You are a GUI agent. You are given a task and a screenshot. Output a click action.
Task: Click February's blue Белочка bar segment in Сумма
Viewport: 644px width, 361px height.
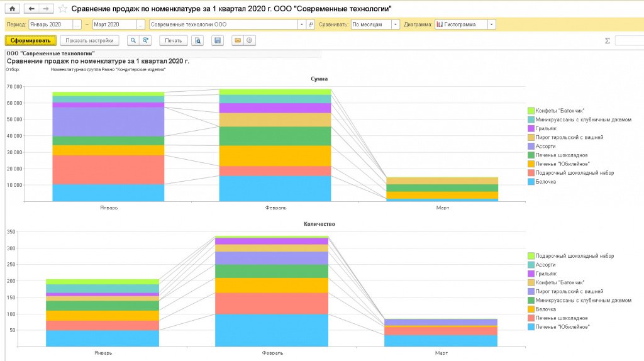click(x=274, y=188)
